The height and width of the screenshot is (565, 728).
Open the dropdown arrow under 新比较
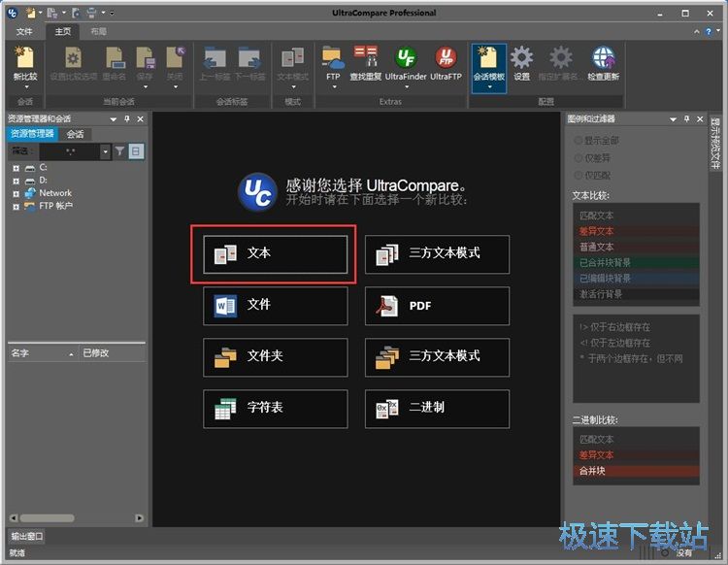click(x=26, y=86)
